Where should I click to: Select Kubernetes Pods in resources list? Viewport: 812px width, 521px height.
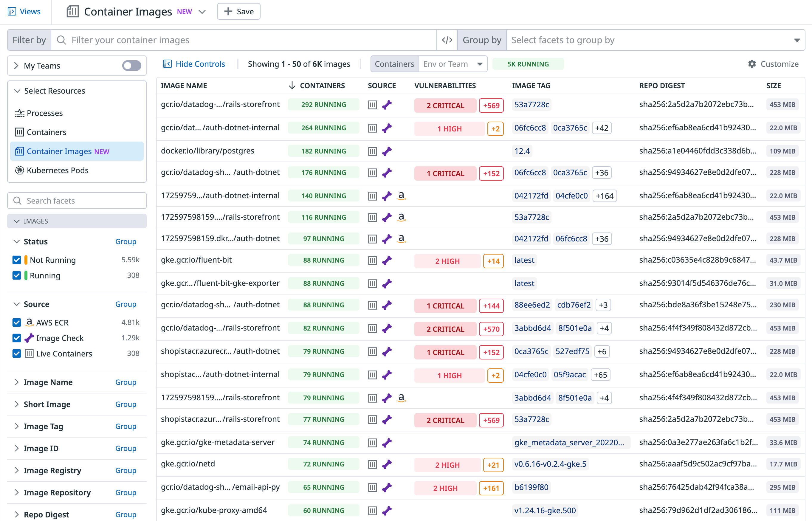[77, 170]
